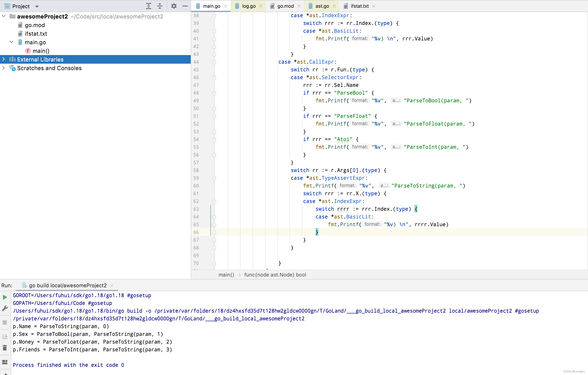Collapse the main.go tree node
Viewport: 588px width, 375px height.
click(11, 42)
